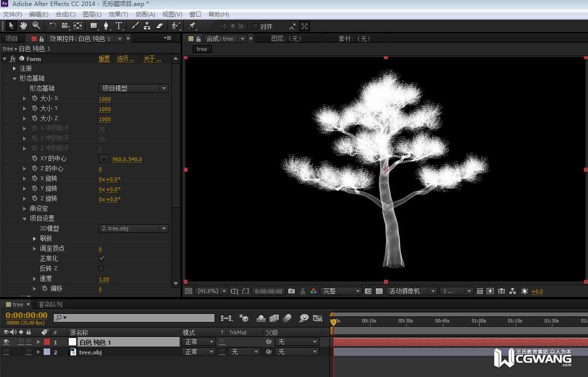
Task: Select the Horizontal Type tool
Action: [x=119, y=26]
